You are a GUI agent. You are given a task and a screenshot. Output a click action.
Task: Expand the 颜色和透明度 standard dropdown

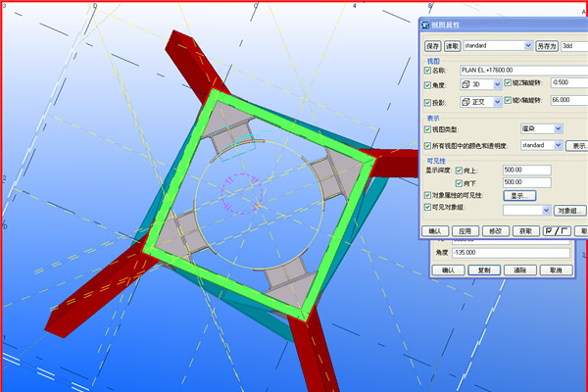click(559, 145)
